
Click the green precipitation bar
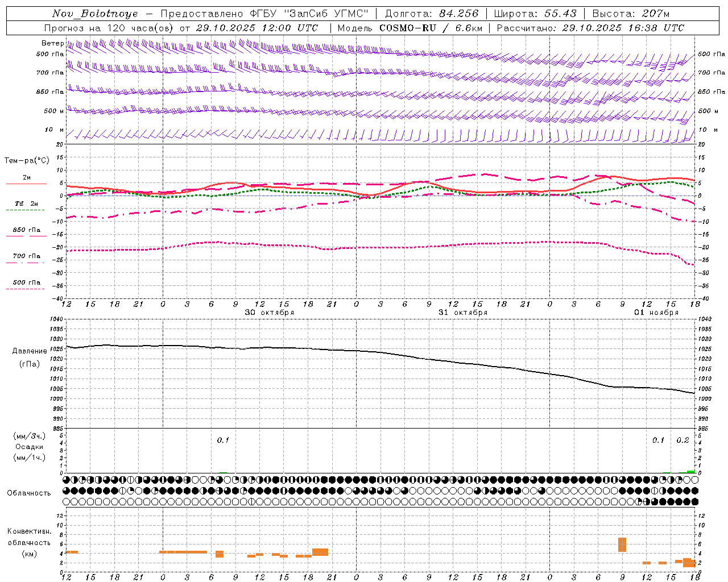(690, 472)
